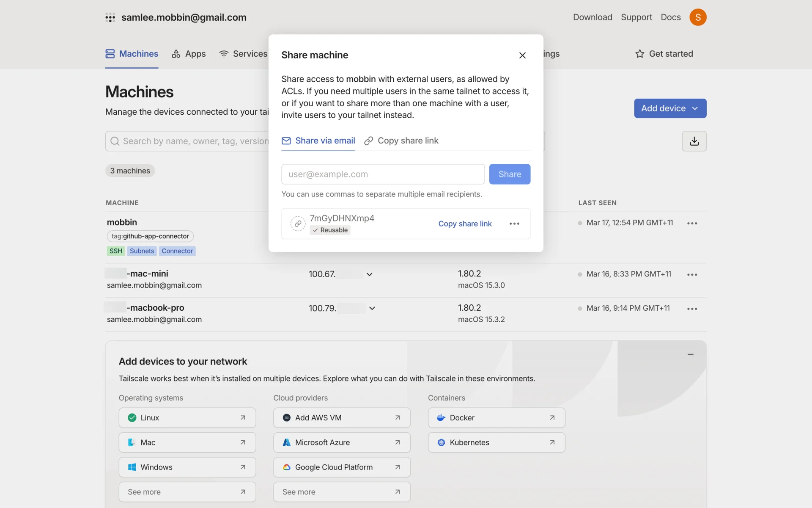Click the link icon next to 7mGyDHNXmp4

[x=298, y=224]
